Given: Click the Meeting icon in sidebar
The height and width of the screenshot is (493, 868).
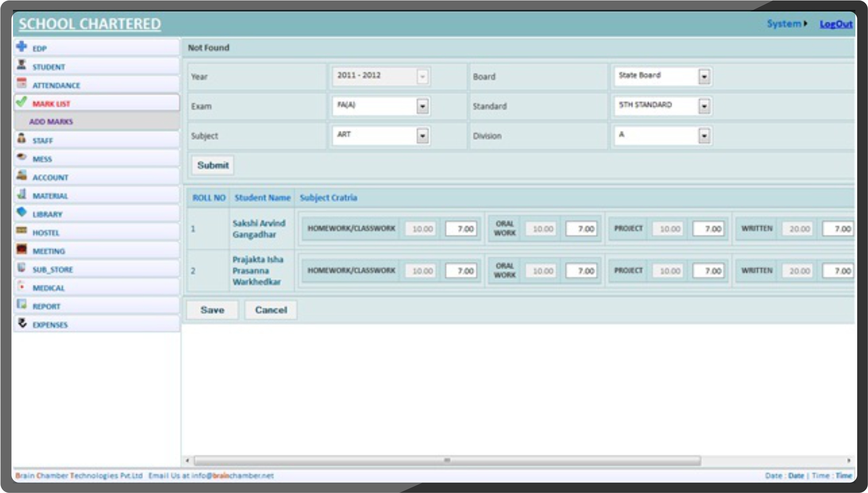Looking at the screenshot, I should pyautogui.click(x=22, y=249).
